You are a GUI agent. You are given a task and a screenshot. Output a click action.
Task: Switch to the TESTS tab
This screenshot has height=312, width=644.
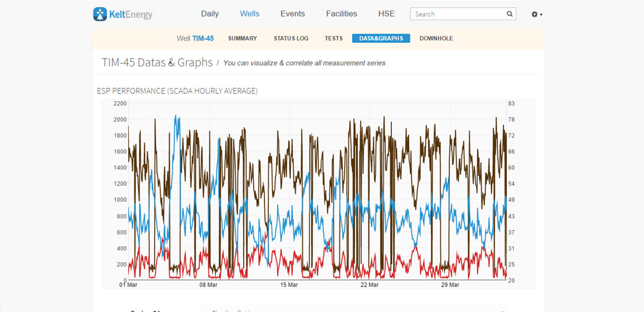(334, 38)
